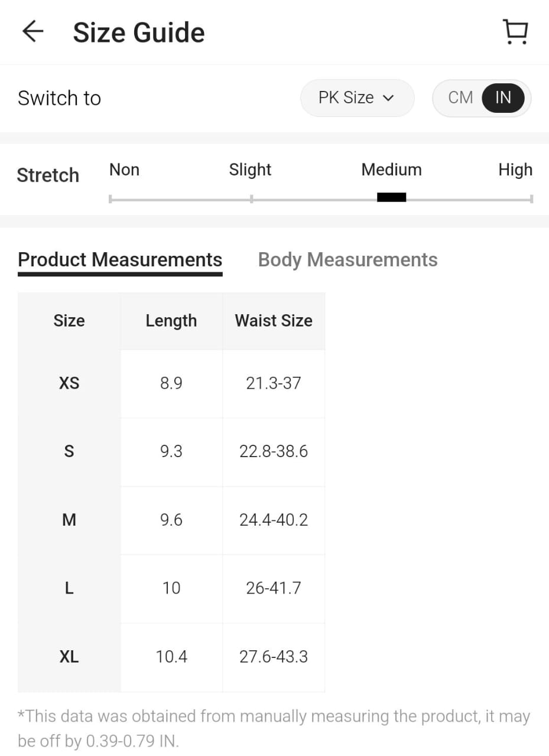
Task: Expand the PK Size dropdown
Action: pyautogui.click(x=356, y=97)
